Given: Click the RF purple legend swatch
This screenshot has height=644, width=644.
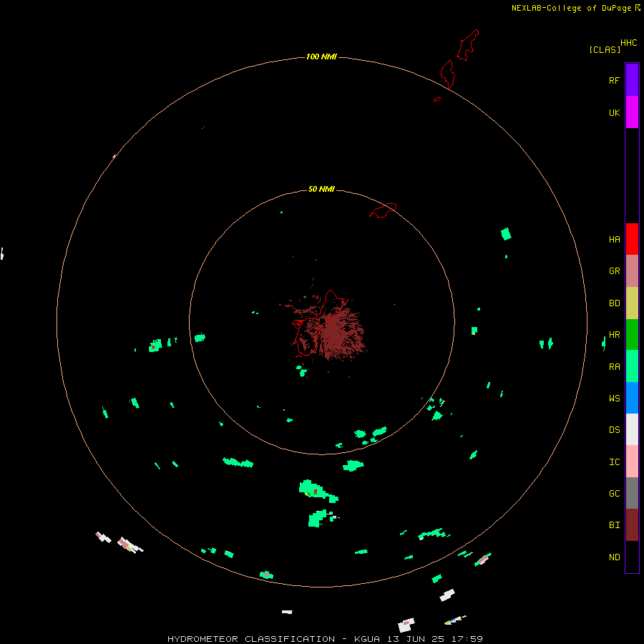Looking at the screenshot, I should tap(632, 80).
